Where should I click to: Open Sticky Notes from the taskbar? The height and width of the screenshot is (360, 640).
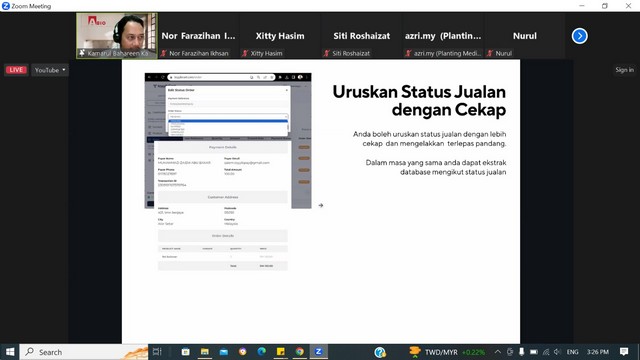[280, 352]
